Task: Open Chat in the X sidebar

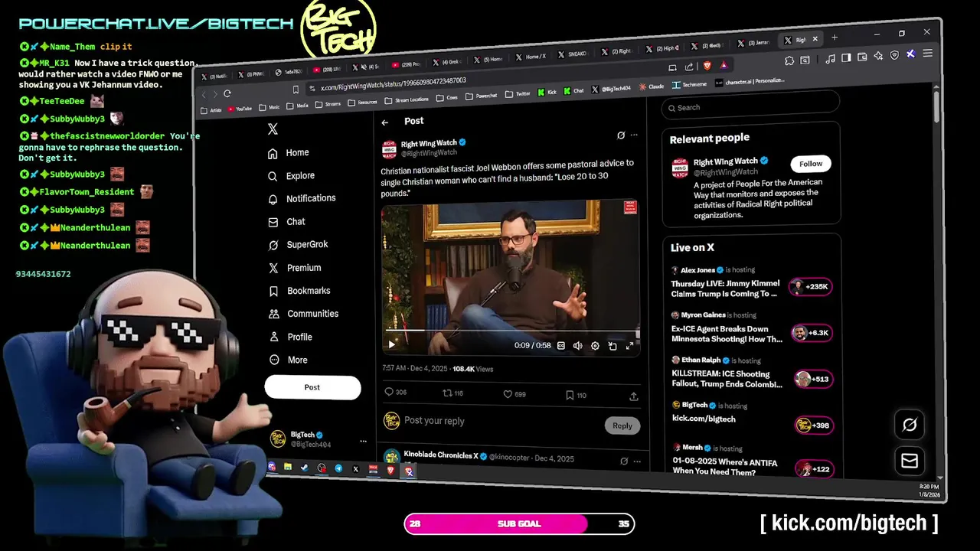Action: [x=286, y=222]
